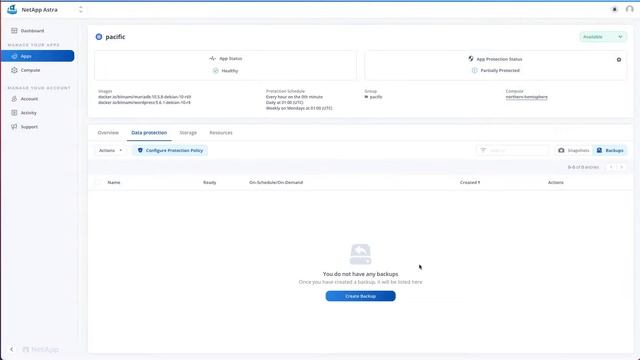Collapse the sidebar with bottom arrow
640x360 pixels.
(x=11, y=349)
